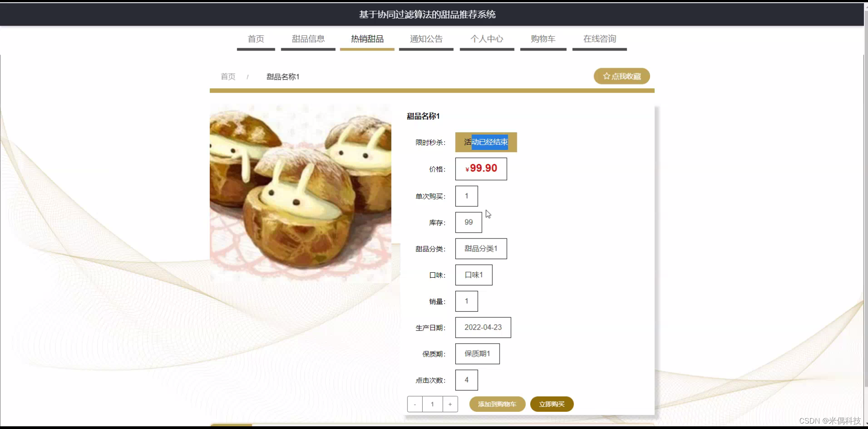Increase quantity with the plus button
The image size is (868, 429).
click(450, 404)
